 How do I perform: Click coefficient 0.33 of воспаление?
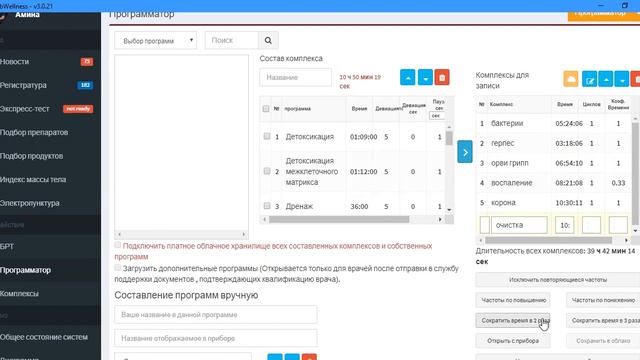618,183
